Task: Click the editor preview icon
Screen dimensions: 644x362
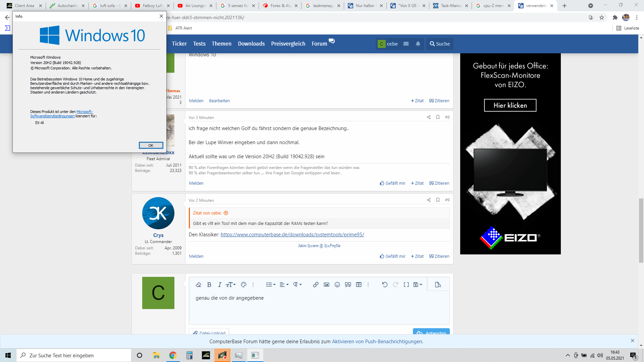Action: pos(438,285)
